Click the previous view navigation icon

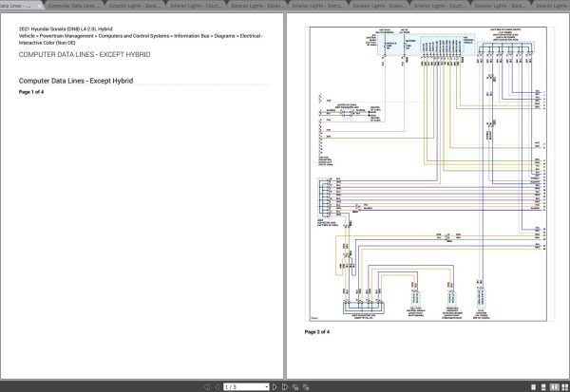click(295, 387)
